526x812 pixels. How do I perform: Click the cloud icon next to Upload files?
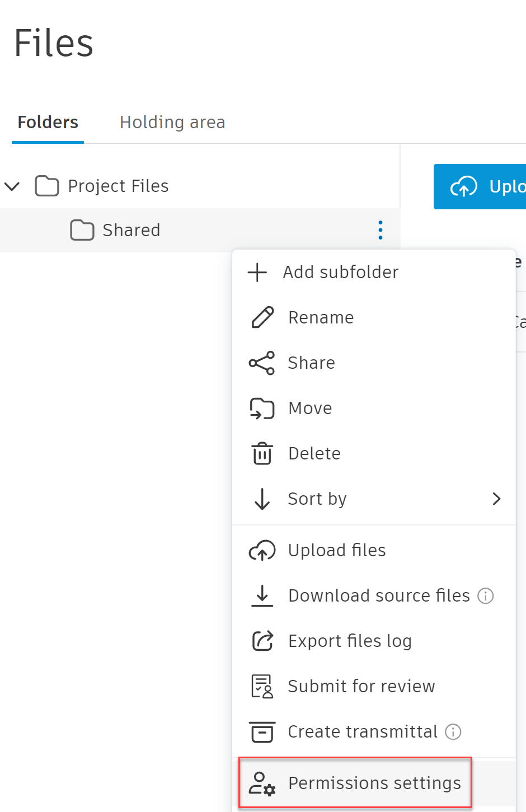coord(262,551)
